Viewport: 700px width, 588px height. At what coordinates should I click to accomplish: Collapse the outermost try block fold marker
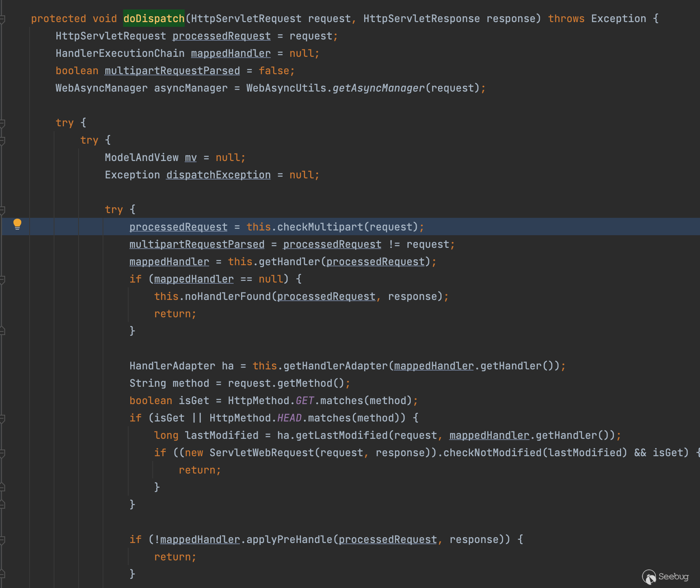(x=2, y=123)
